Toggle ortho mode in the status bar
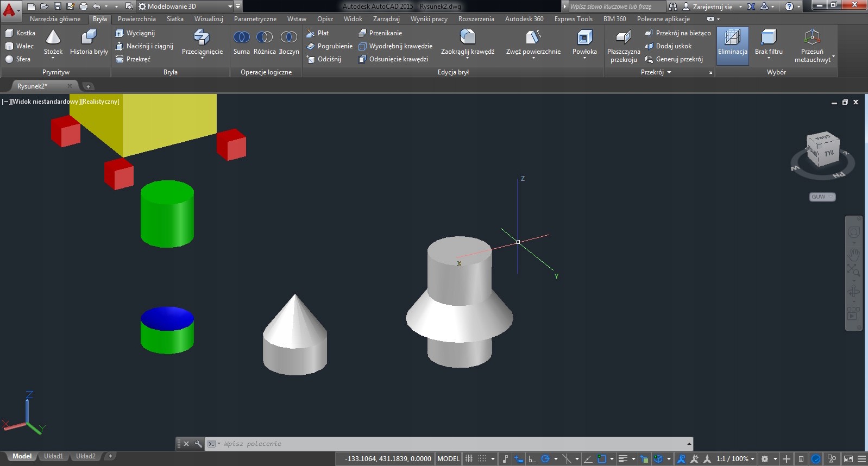The image size is (868, 466). pos(532,459)
